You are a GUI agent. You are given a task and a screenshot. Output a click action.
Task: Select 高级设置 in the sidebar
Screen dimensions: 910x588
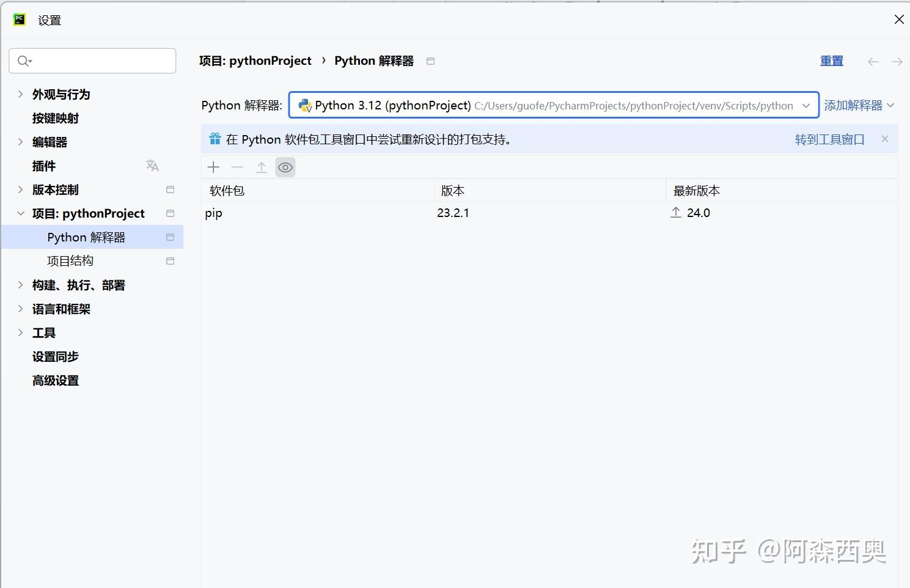[55, 380]
